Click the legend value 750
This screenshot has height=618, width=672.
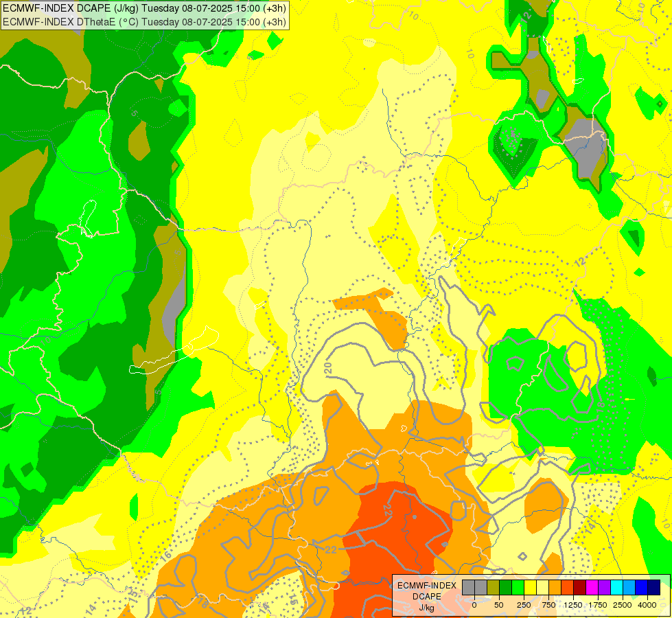[x=548, y=605]
